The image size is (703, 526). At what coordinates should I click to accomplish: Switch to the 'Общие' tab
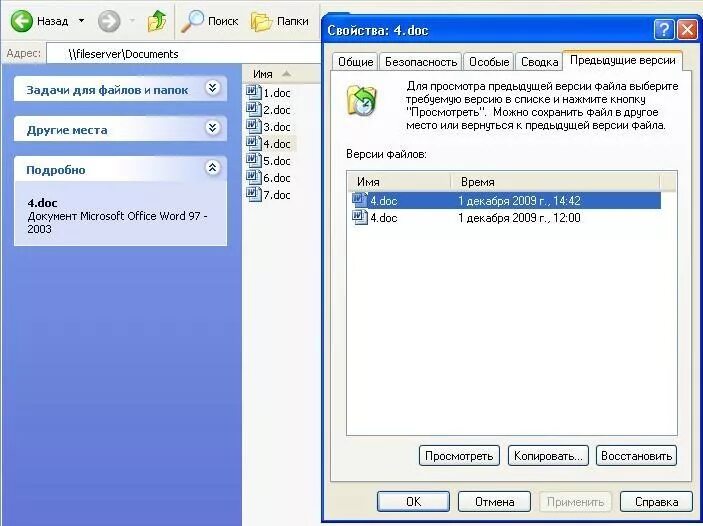coord(356,62)
